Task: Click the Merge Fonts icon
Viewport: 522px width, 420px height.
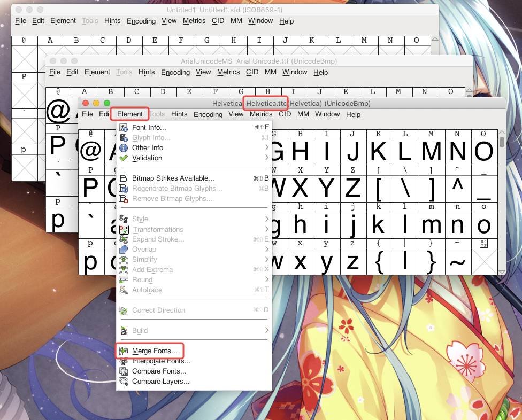Action: (124, 351)
